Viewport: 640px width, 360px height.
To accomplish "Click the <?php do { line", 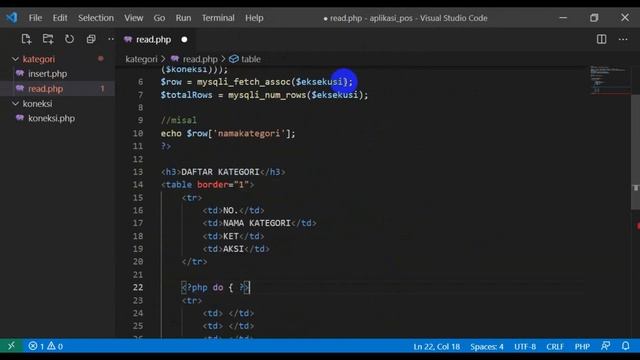I will pyautogui.click(x=216, y=287).
